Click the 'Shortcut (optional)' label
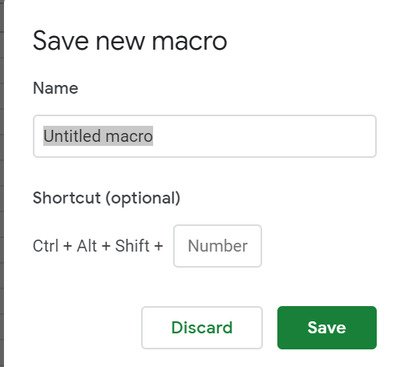The image size is (400, 367). [106, 198]
